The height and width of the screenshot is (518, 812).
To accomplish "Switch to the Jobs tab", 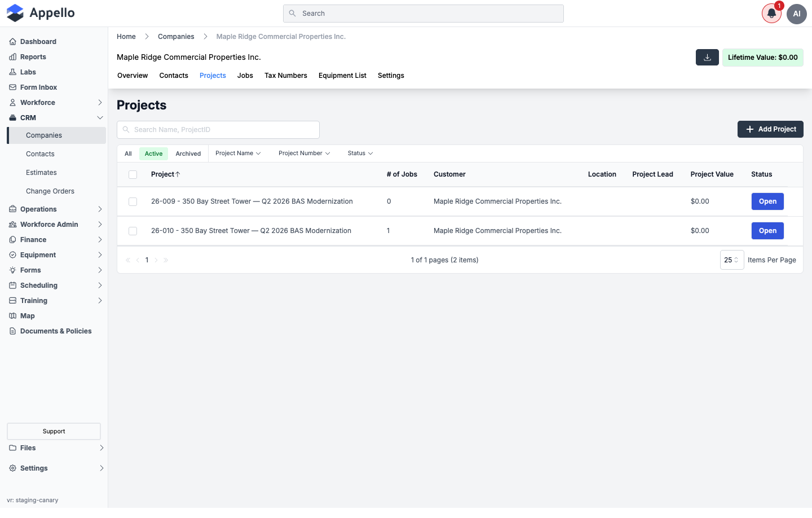I will (x=245, y=76).
